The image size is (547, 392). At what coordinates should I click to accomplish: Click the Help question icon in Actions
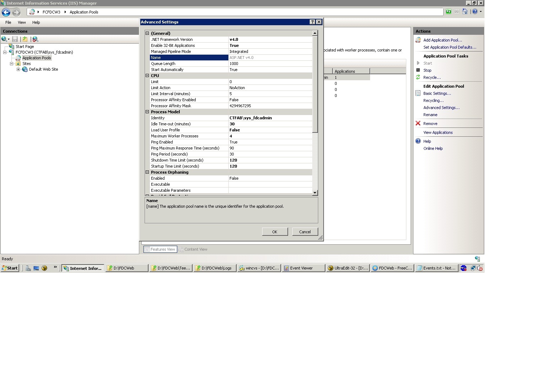point(418,141)
